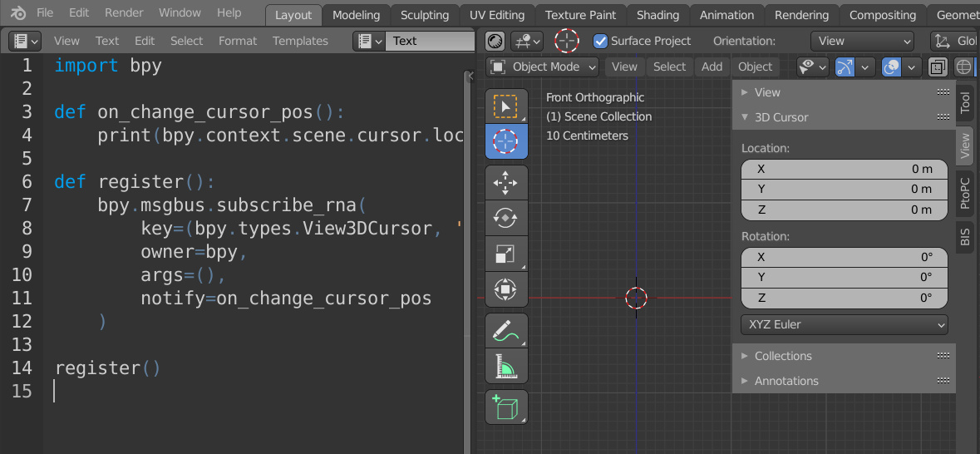The image size is (980, 454).
Task: Open the Render menu
Action: click(124, 12)
